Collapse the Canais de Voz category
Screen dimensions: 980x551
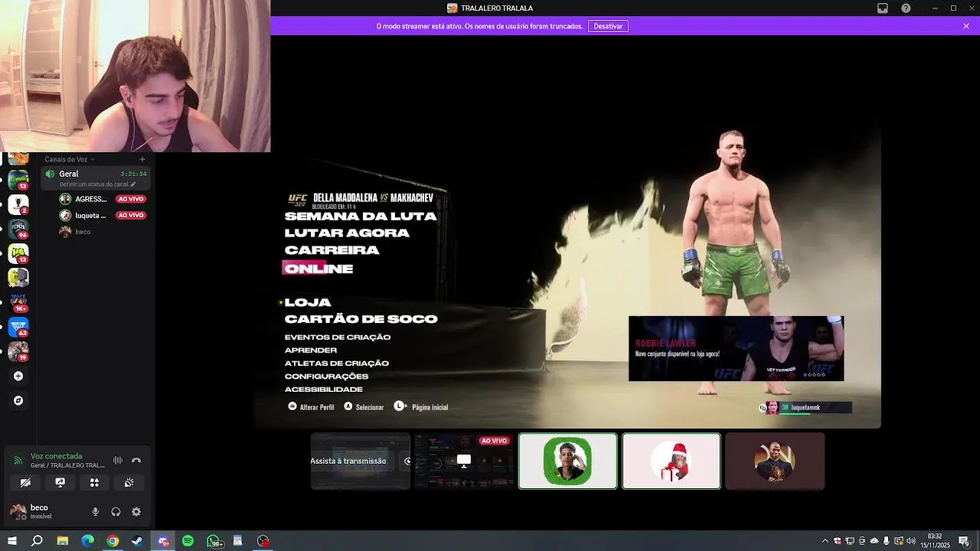[x=69, y=159]
